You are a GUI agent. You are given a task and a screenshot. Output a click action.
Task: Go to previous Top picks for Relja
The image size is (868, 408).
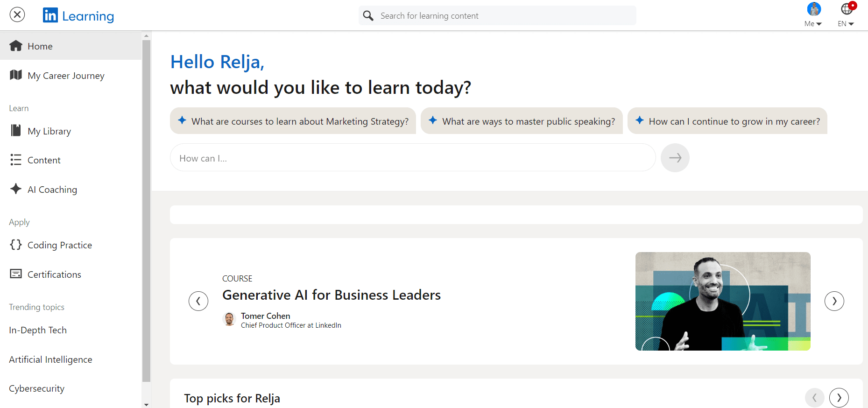(815, 398)
